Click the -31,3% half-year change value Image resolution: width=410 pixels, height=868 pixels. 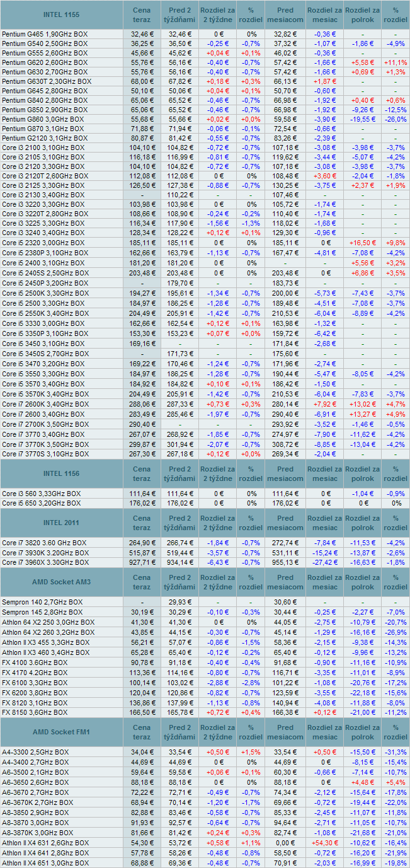click(x=396, y=752)
